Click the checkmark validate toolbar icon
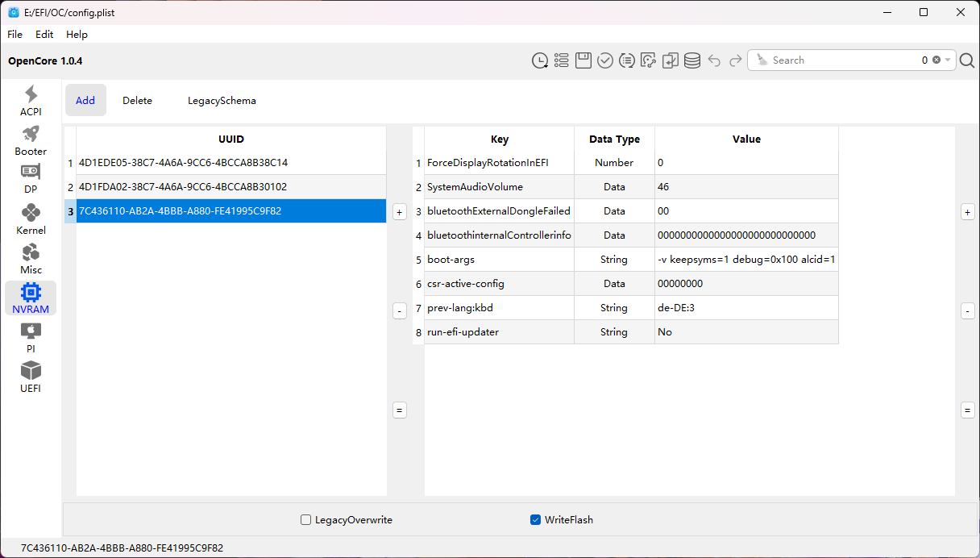The image size is (980, 558). pos(605,60)
